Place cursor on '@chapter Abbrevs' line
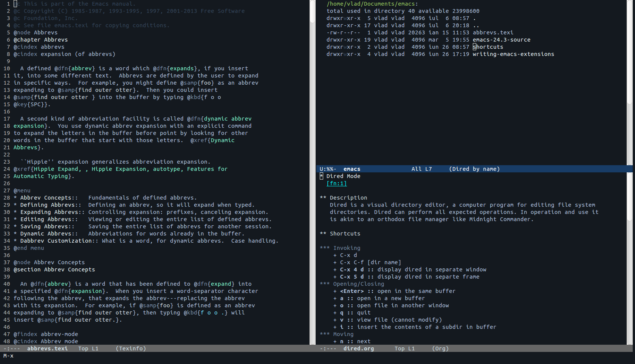This screenshot has height=364, width=635. 41,40
